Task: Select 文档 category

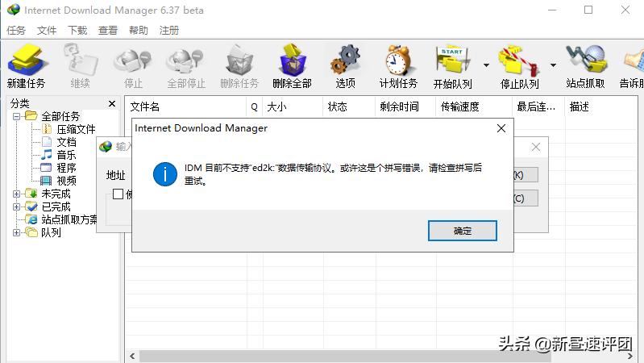Action: (x=67, y=142)
